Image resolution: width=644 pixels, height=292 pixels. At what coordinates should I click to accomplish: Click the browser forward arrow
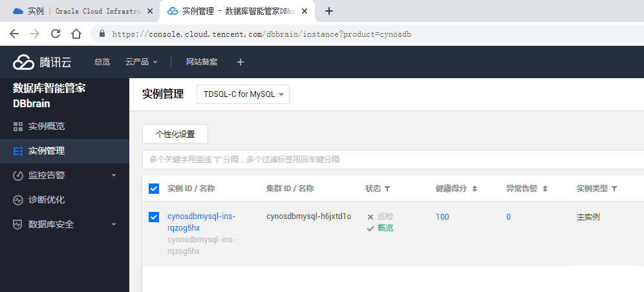pyautogui.click(x=35, y=34)
